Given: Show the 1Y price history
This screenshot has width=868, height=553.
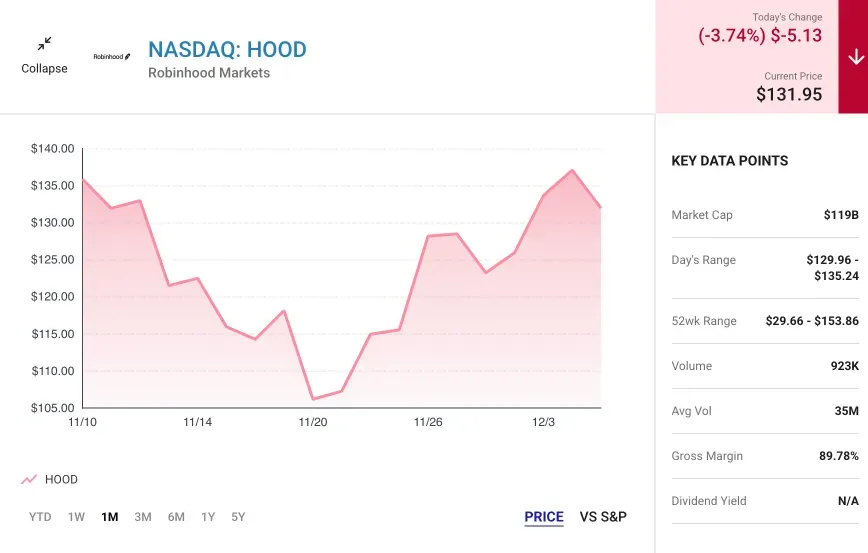Looking at the screenshot, I should (208, 517).
